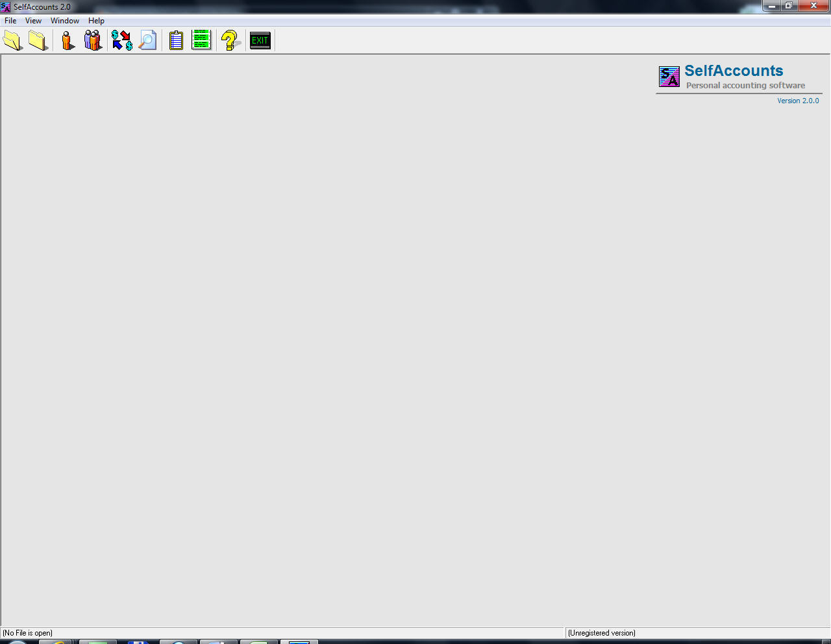Click the clipboard report icon
The height and width of the screenshot is (644, 831).
[x=176, y=40]
